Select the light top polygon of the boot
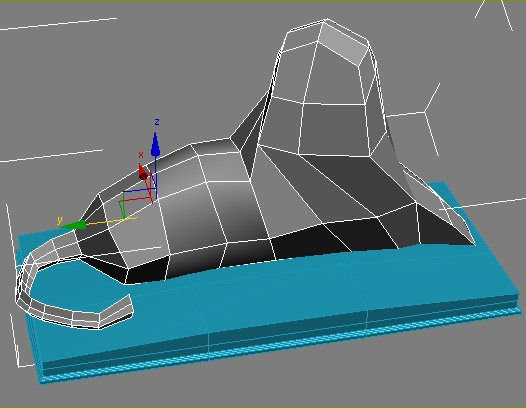 (x=343, y=43)
